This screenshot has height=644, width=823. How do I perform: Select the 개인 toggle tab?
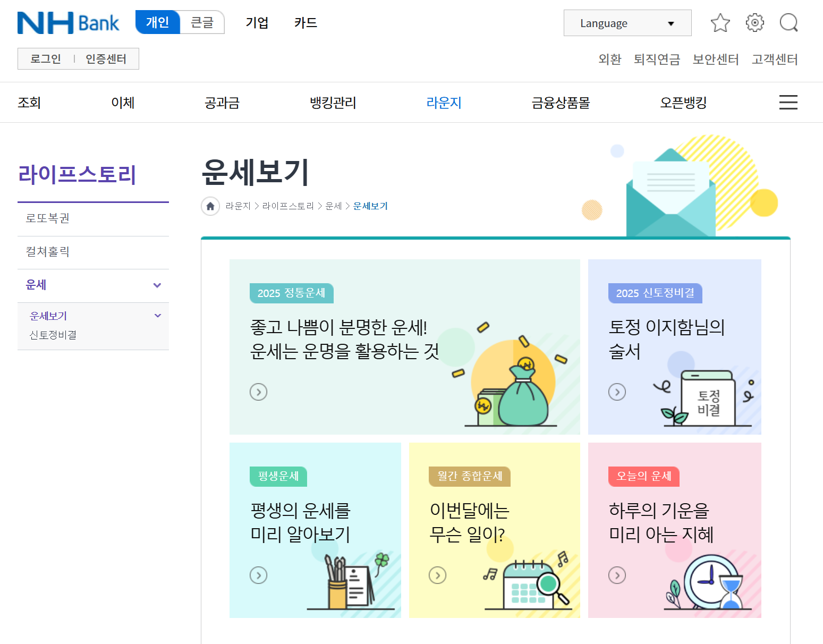pos(158,22)
